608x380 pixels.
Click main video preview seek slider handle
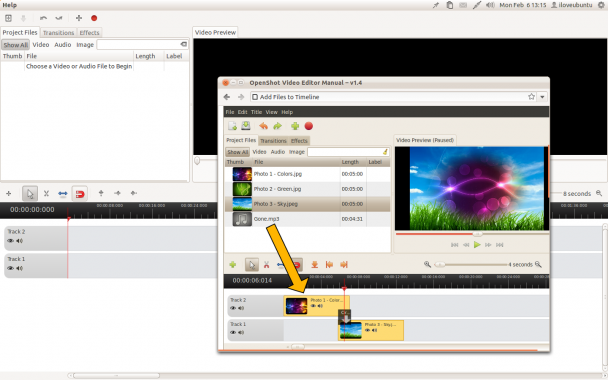click(197, 161)
